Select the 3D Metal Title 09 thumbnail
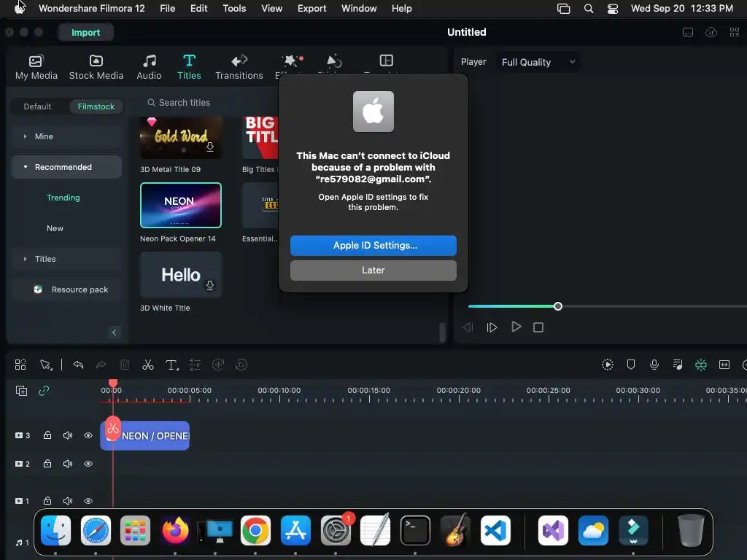This screenshot has height=560, width=747. [x=181, y=138]
